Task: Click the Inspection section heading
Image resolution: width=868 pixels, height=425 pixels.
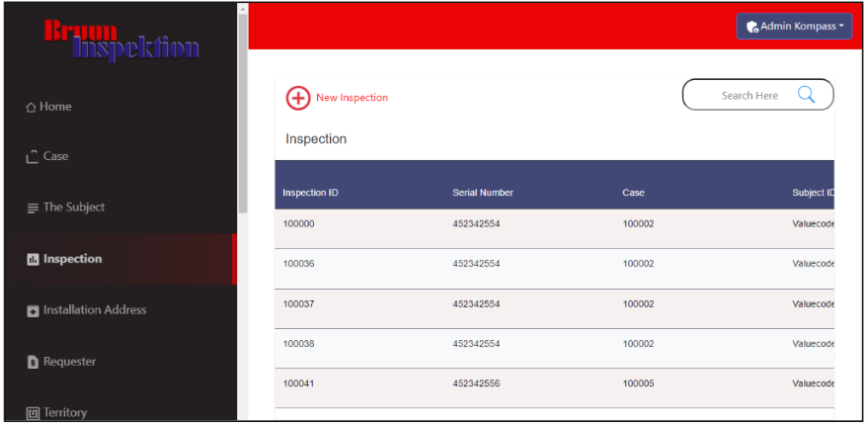Action: point(316,139)
